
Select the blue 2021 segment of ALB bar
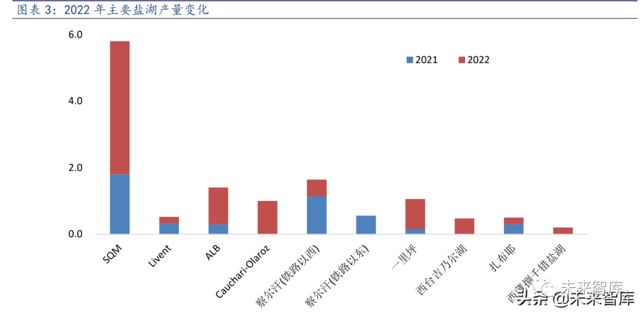click(x=218, y=230)
